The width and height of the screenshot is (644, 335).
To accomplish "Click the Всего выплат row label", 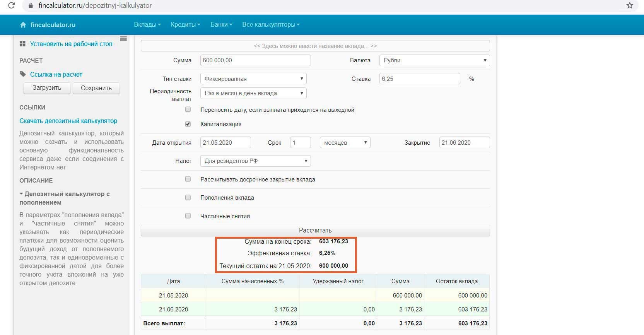I will (164, 323).
